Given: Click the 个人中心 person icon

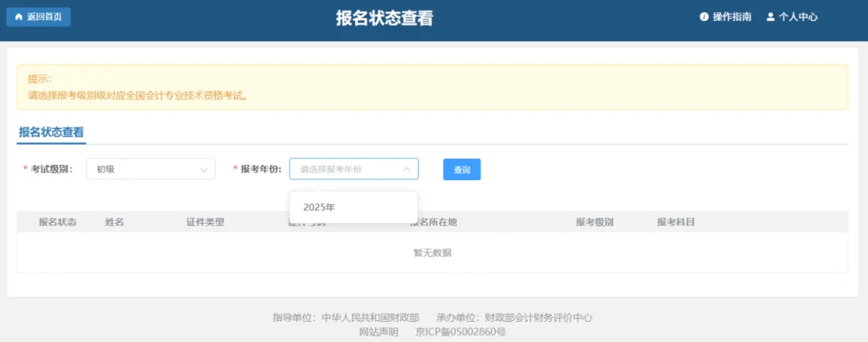Looking at the screenshot, I should tap(770, 17).
